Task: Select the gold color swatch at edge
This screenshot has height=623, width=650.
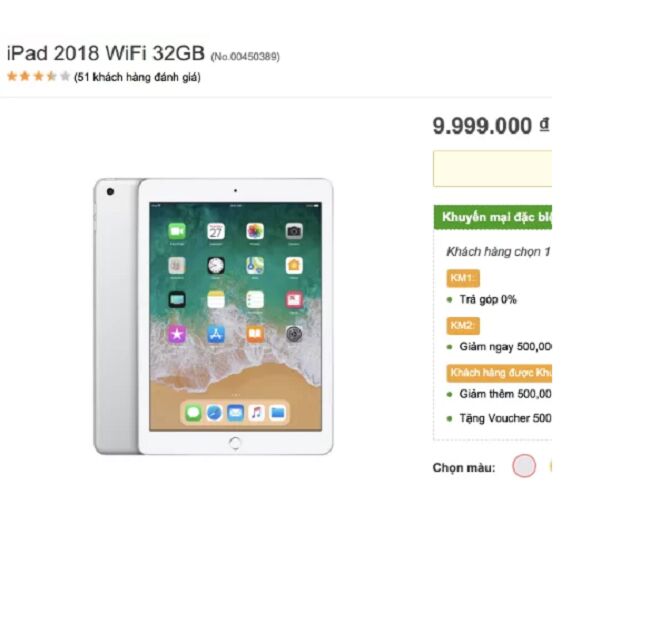Action: point(550,466)
